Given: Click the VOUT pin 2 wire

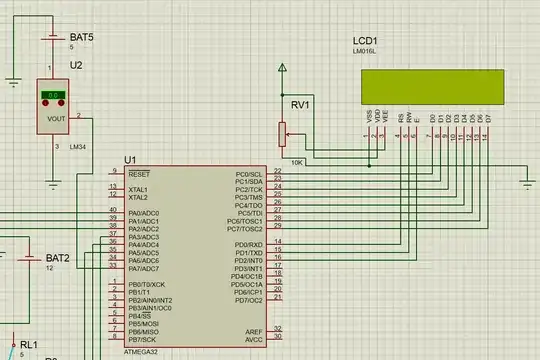Looking at the screenshot, I should coord(81,118).
